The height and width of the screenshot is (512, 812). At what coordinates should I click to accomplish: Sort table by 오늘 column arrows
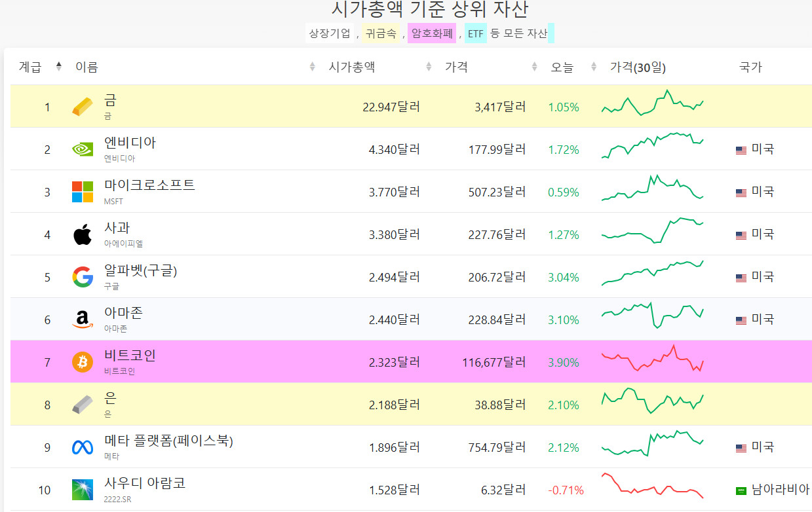coord(594,66)
